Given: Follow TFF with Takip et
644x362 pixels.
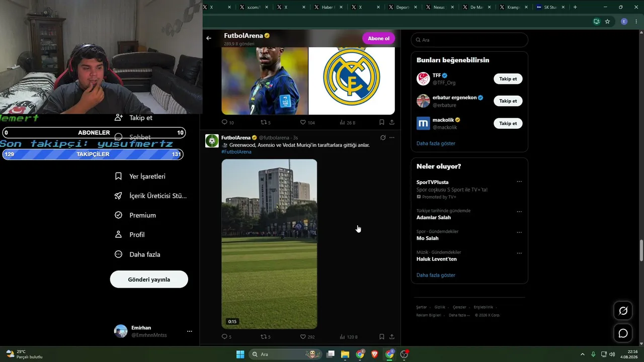Looking at the screenshot, I should coord(508,79).
